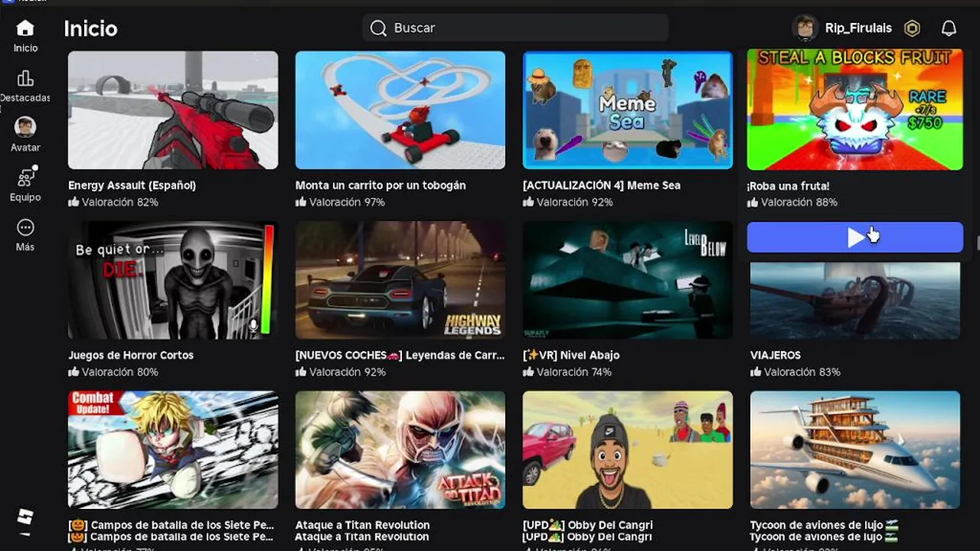Open Obby Del Cangri thumbnail
Screen dimensions: 980x551
coord(628,450)
